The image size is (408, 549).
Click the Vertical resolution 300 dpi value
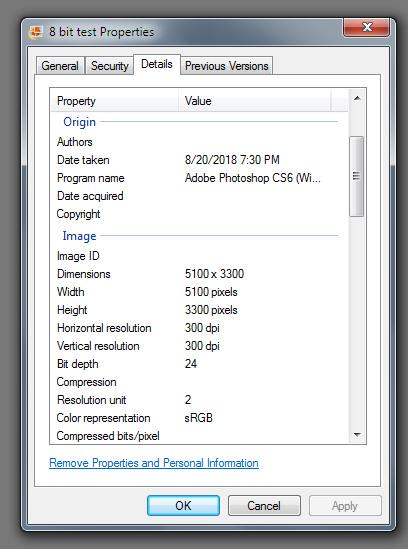click(x=202, y=346)
